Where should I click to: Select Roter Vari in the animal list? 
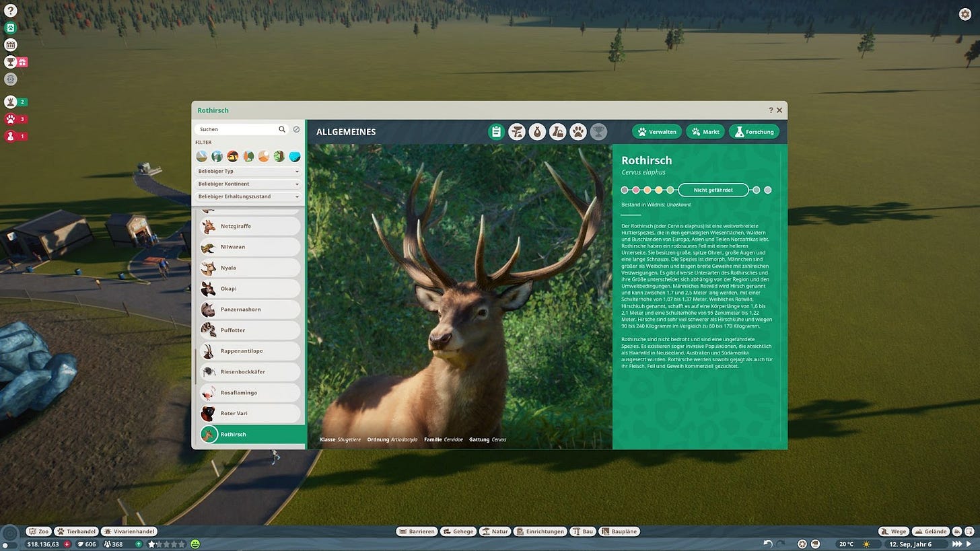[x=250, y=413]
